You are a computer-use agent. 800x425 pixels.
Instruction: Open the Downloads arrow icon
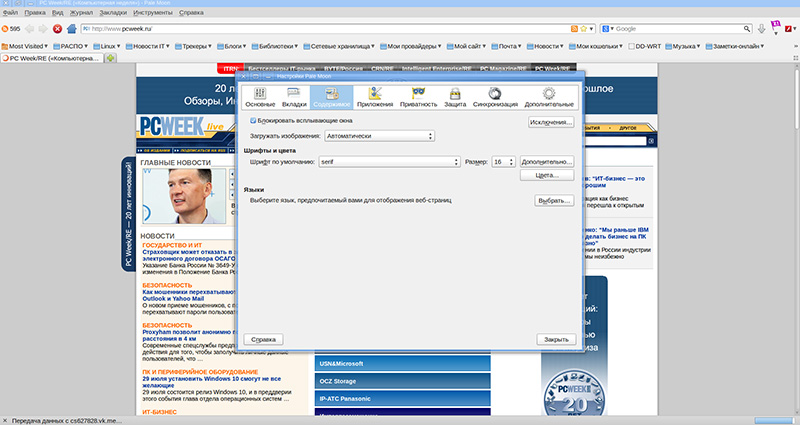[762, 29]
